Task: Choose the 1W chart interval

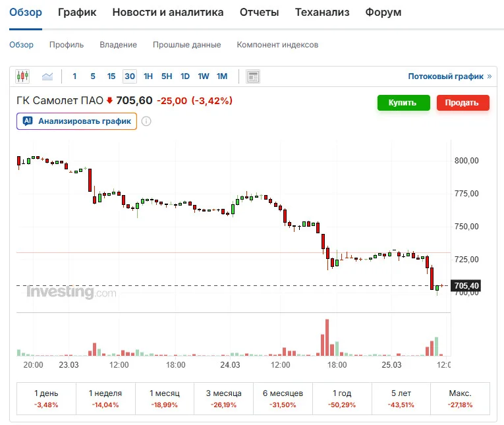Action: tap(204, 76)
